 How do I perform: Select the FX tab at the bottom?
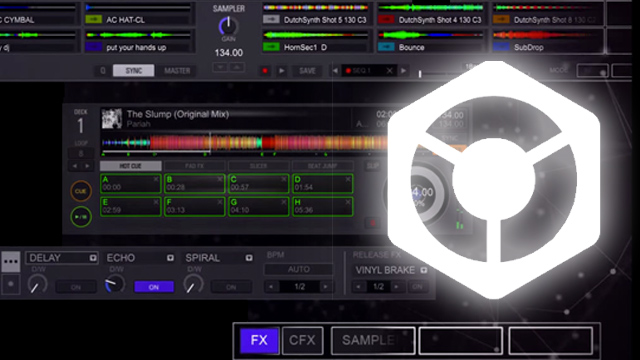tap(259, 340)
